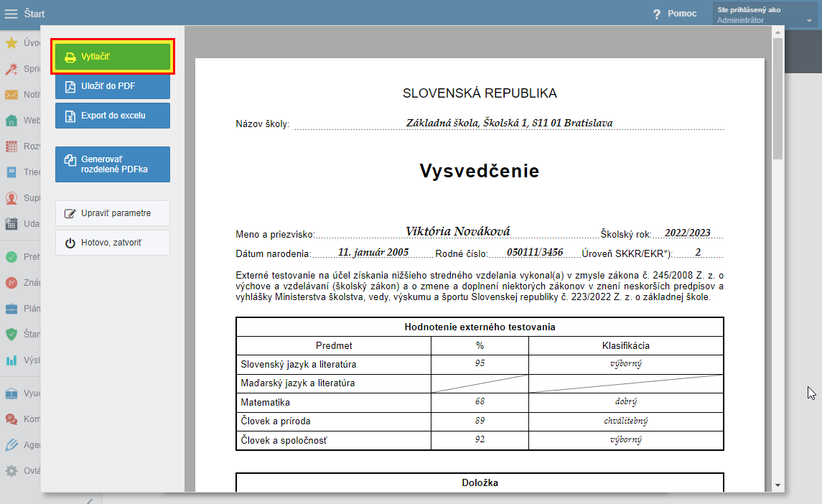Click the SKKR/EKR level value 2
Screen dimensions: 822x504
click(698, 252)
